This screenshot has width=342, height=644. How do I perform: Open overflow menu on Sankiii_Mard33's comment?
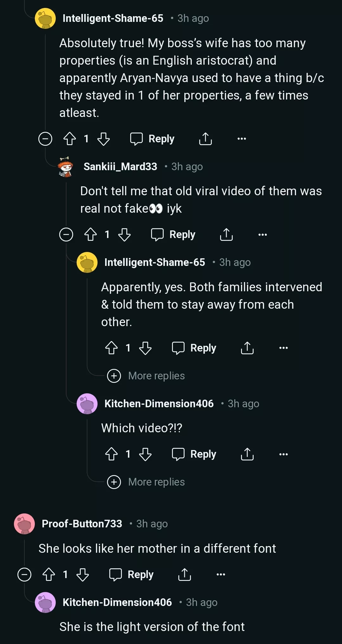tap(263, 235)
